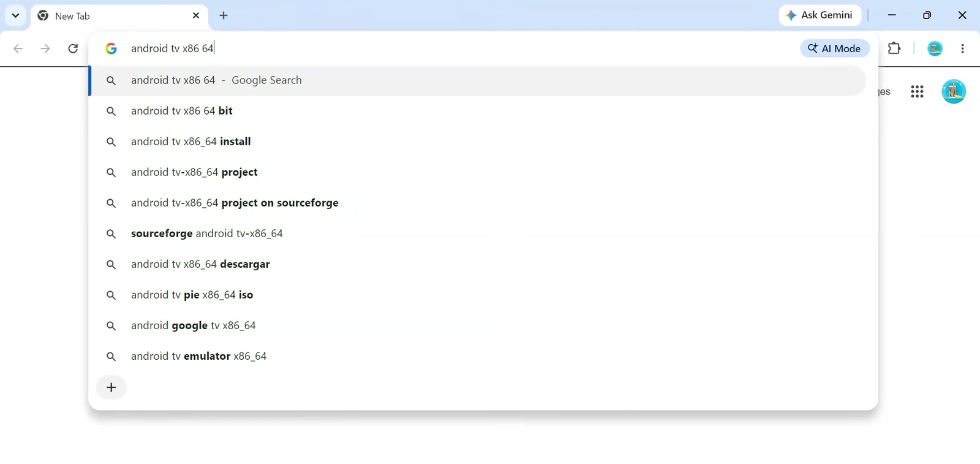
Task: Choose 'android tv-x86_64 project on sourceforge' suggestion
Action: click(x=477, y=203)
